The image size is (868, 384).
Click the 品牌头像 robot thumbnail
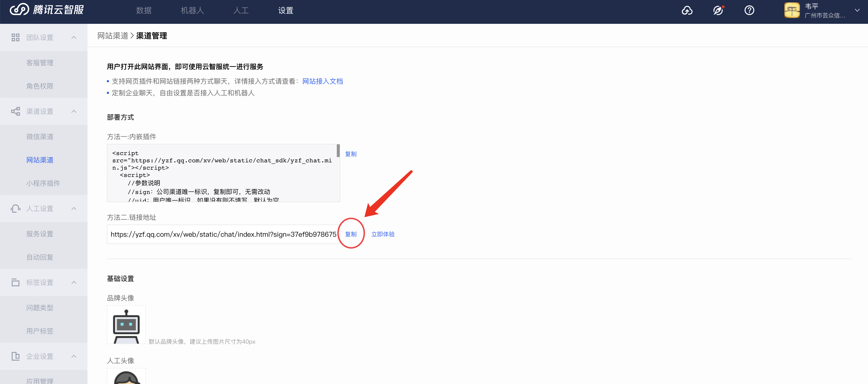(126, 325)
